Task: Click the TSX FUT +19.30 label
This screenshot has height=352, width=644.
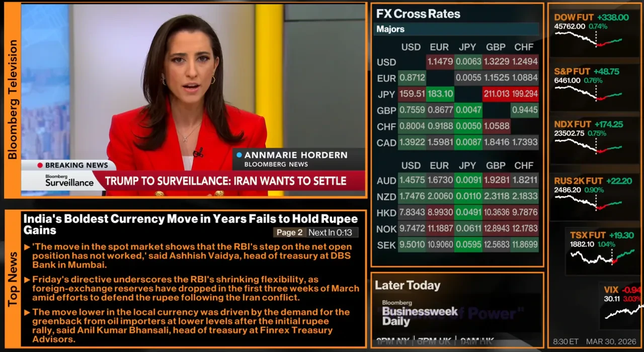Action: pyautogui.click(x=602, y=235)
